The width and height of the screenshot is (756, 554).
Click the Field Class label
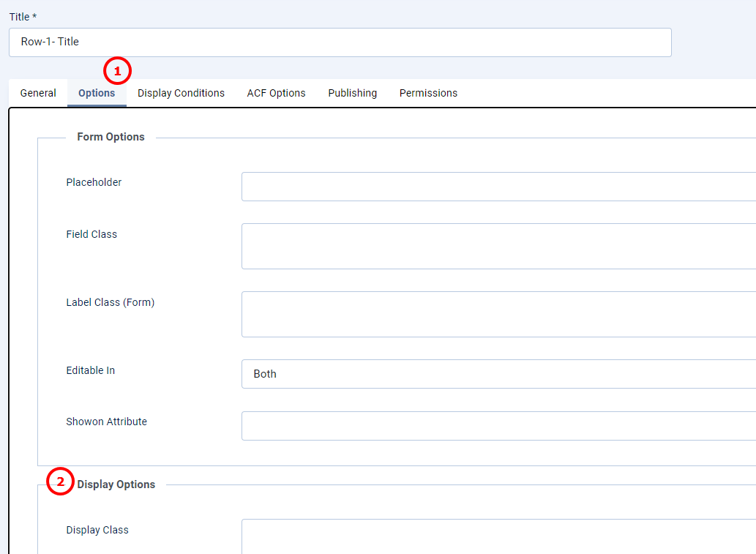pyautogui.click(x=91, y=234)
